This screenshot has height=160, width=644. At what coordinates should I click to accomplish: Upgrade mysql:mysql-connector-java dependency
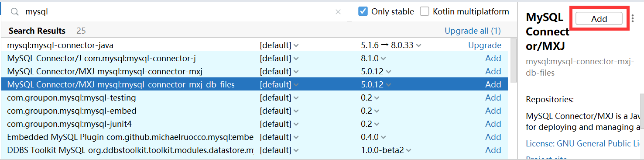(x=485, y=45)
